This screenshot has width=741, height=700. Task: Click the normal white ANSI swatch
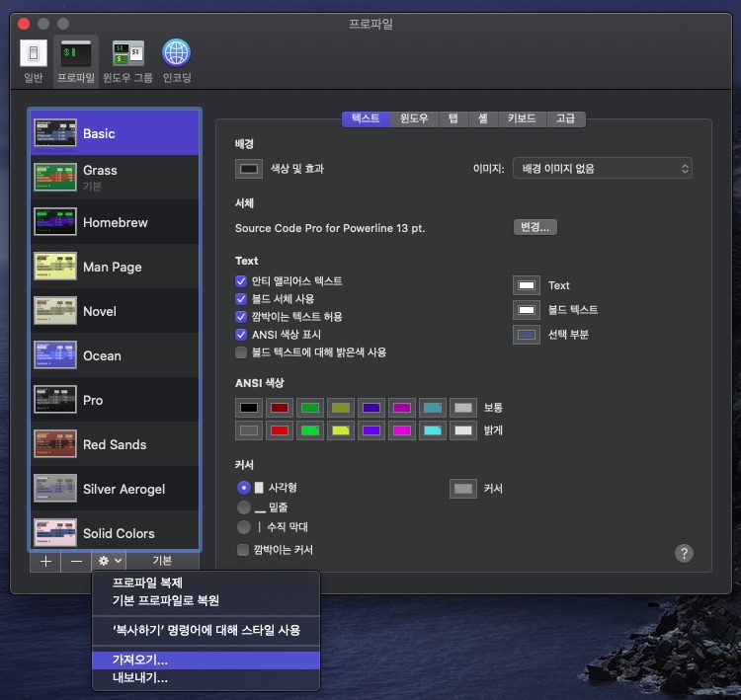click(463, 408)
